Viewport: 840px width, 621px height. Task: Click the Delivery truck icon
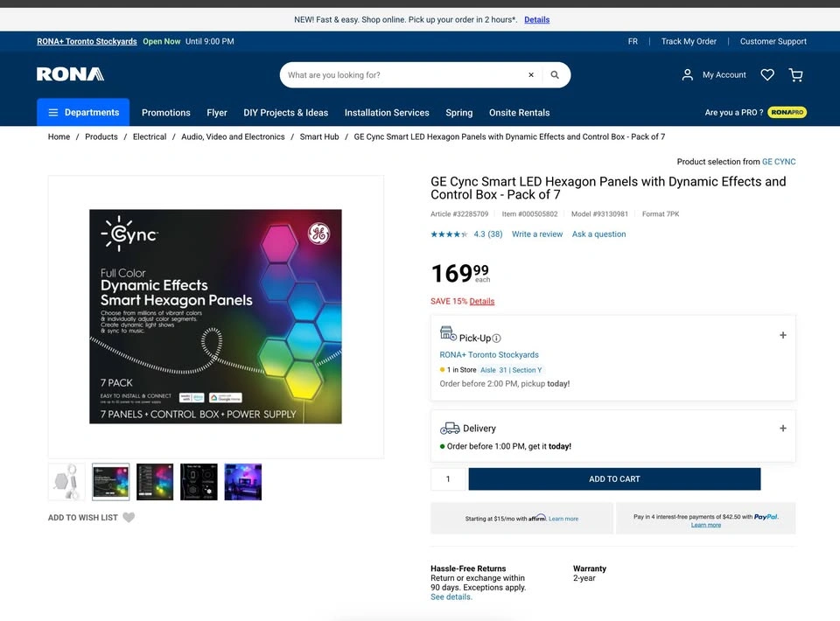(x=450, y=429)
